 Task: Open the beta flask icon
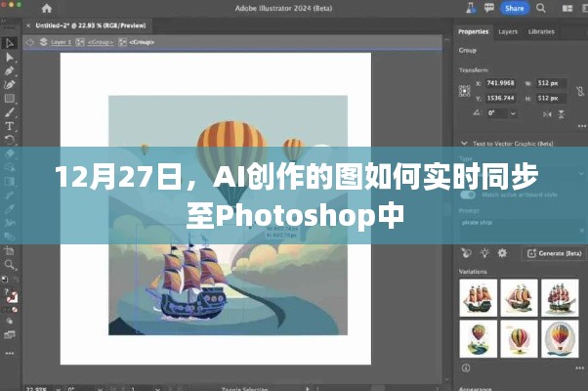tap(472, 8)
